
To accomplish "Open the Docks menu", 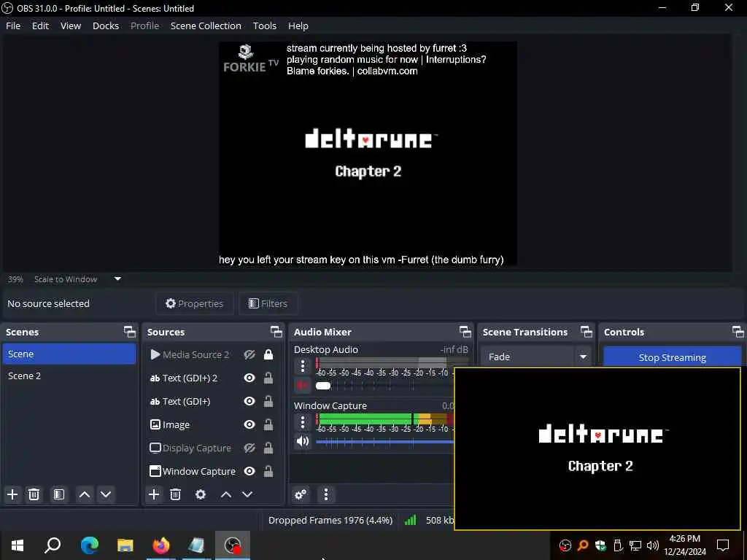I will click(x=106, y=26).
